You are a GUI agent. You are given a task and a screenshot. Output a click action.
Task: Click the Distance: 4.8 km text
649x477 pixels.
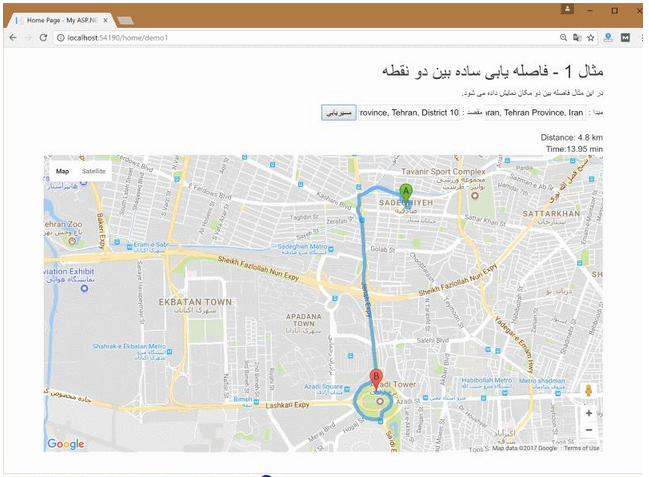(571, 137)
